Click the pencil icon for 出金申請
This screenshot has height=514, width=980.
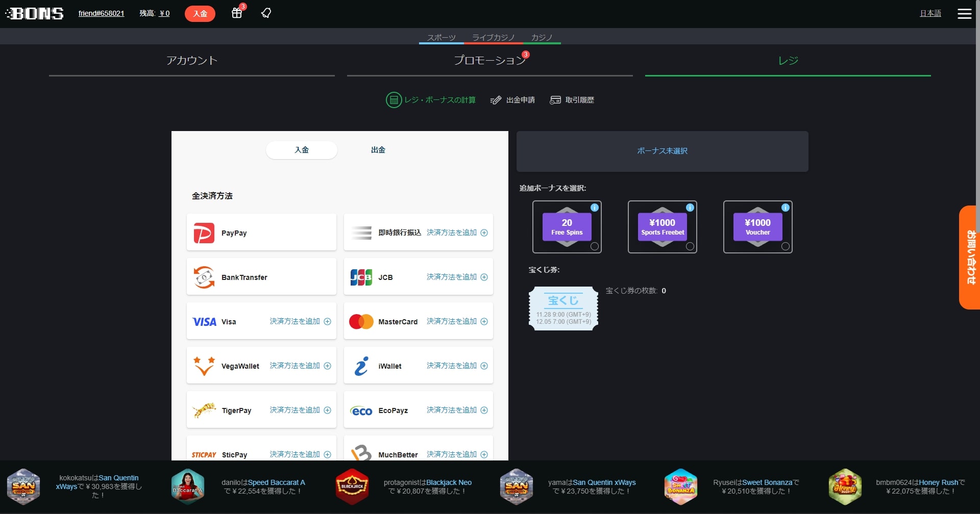click(x=496, y=100)
